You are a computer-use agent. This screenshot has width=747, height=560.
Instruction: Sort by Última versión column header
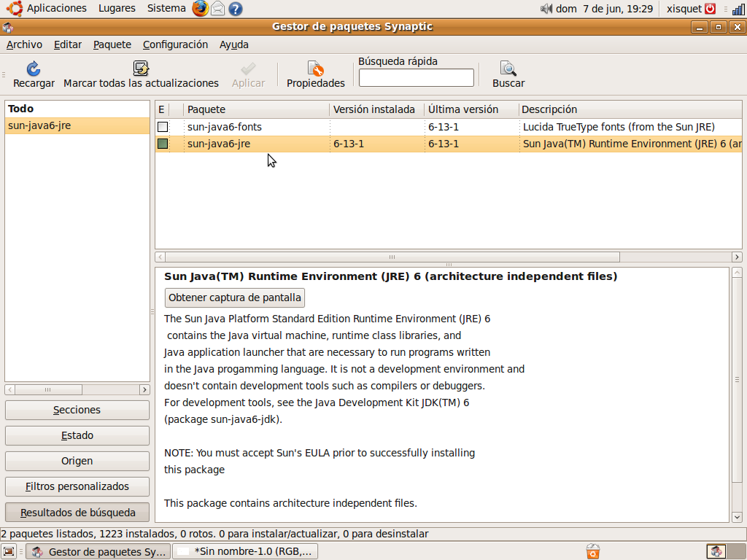471,109
